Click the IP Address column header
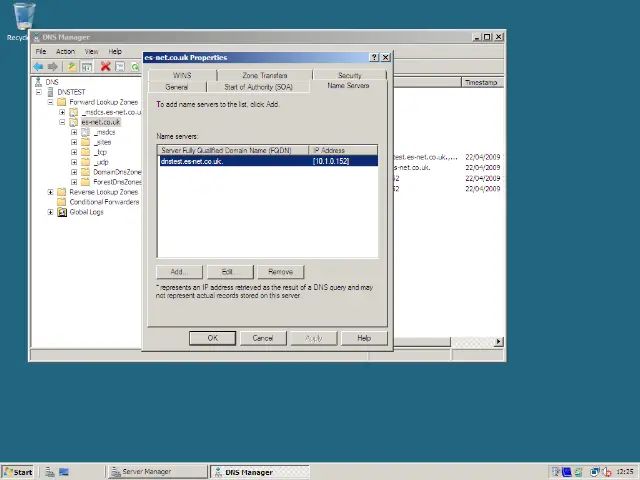 tap(343, 150)
